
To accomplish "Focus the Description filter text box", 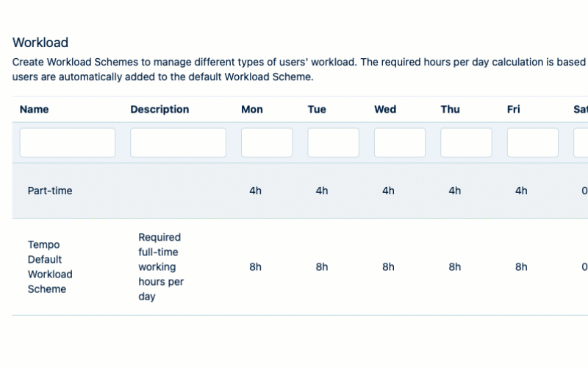I will (178, 143).
